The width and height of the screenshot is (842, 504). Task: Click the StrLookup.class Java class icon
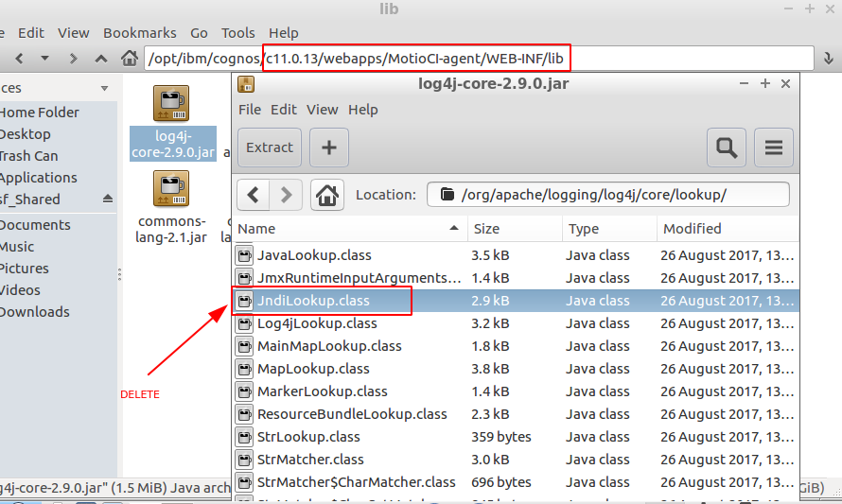(x=244, y=437)
